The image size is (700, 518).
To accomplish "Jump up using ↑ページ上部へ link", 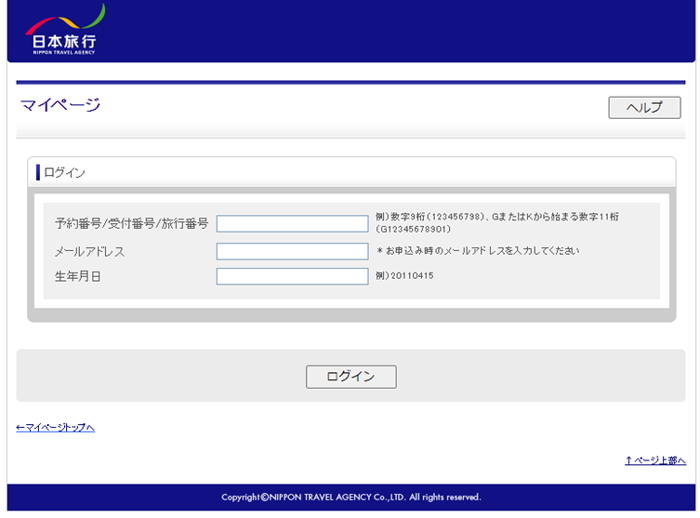I will point(655,460).
